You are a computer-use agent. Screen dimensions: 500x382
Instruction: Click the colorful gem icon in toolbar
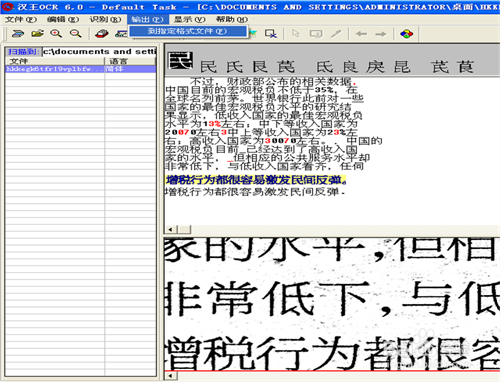[x=406, y=34]
